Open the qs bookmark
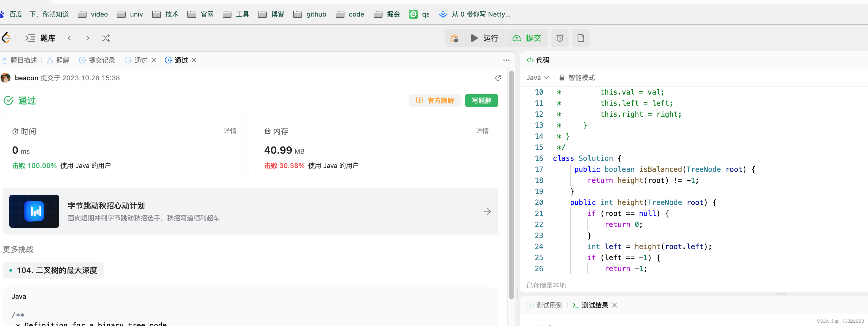The width and height of the screenshot is (868, 326). tap(419, 14)
